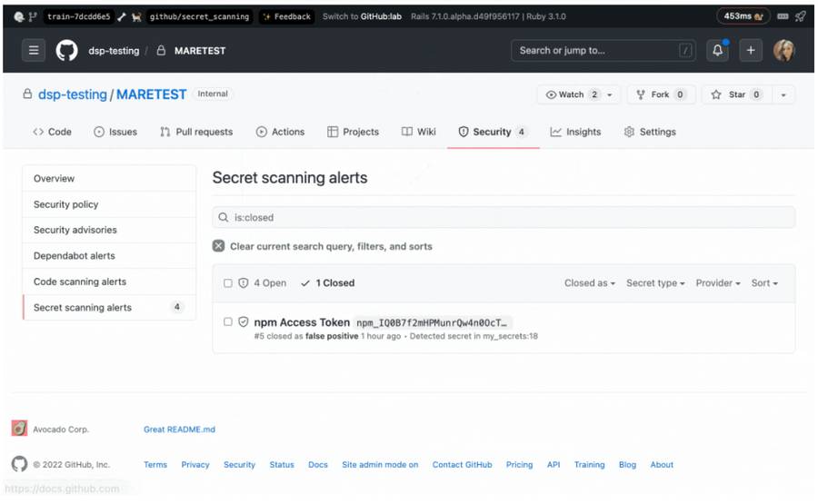Switch to the Projects tab
The image size is (818, 504).
354,132
